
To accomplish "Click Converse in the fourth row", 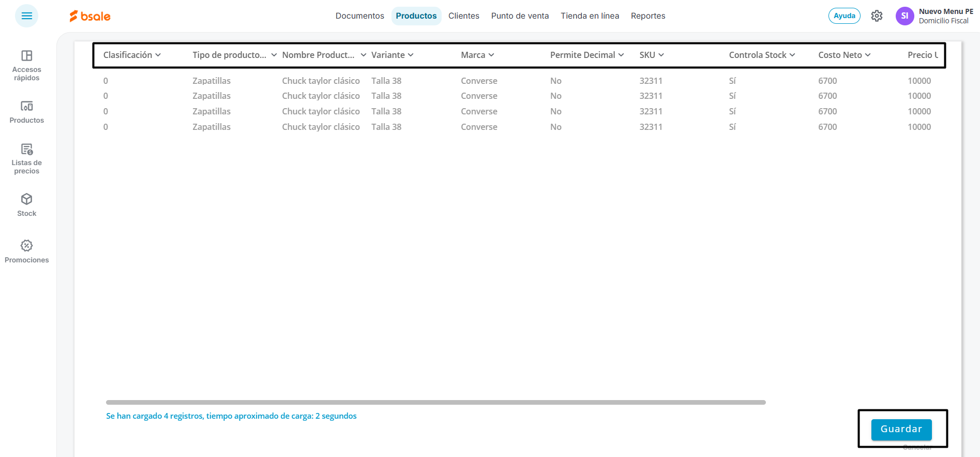I will pyautogui.click(x=479, y=127).
